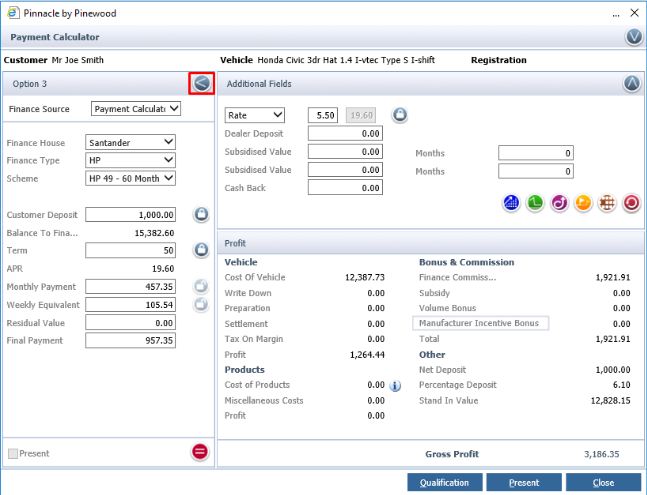Click the Balance To Finance value 15,382.60

pos(154,233)
